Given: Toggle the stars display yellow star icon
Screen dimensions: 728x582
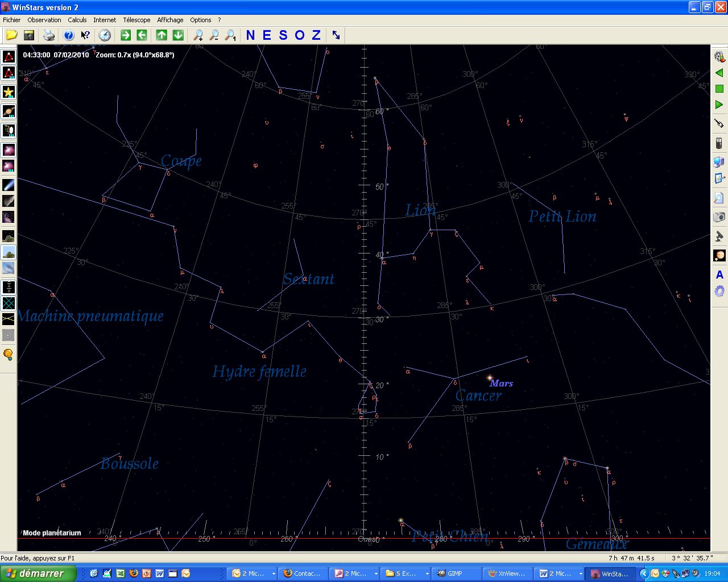Looking at the screenshot, I should click(9, 92).
